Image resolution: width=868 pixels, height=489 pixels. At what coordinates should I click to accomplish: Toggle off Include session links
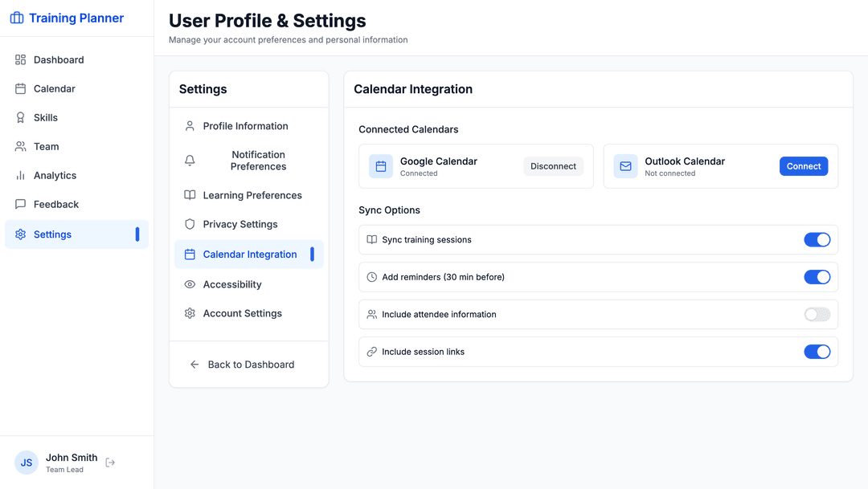[x=817, y=351]
